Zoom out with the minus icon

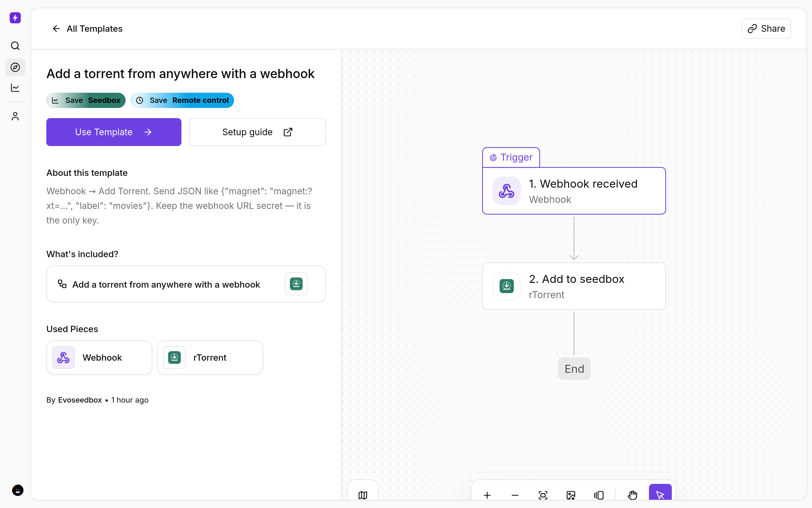pyautogui.click(x=515, y=495)
